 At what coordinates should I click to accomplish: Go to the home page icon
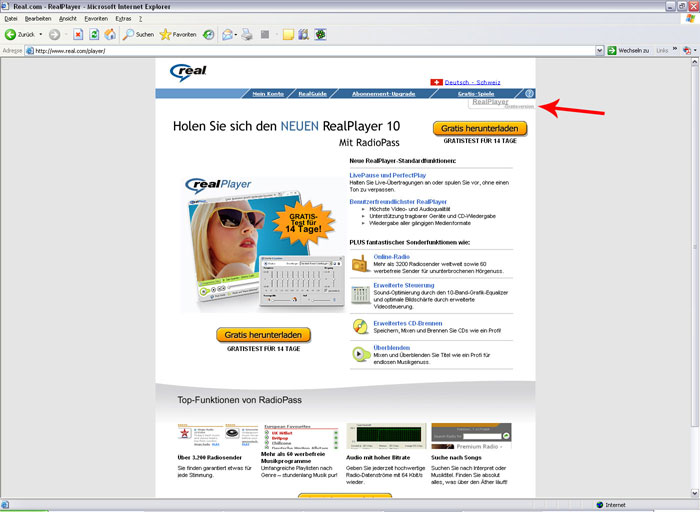click(x=110, y=34)
